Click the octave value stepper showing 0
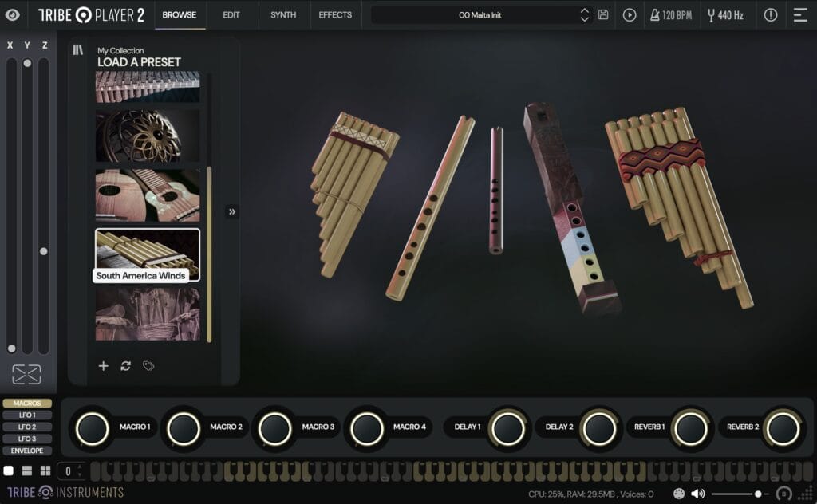Screen dimensions: 817x504 point(71,471)
